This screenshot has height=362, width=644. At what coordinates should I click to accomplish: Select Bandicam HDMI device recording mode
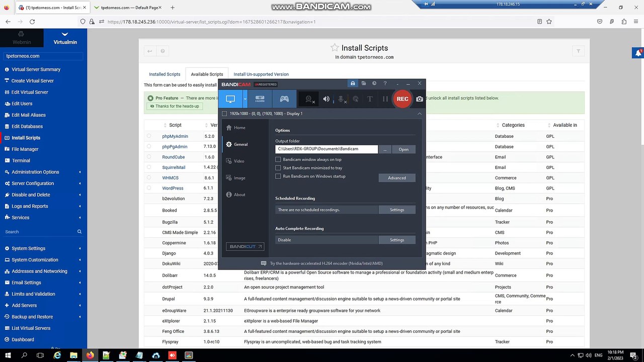click(260, 99)
